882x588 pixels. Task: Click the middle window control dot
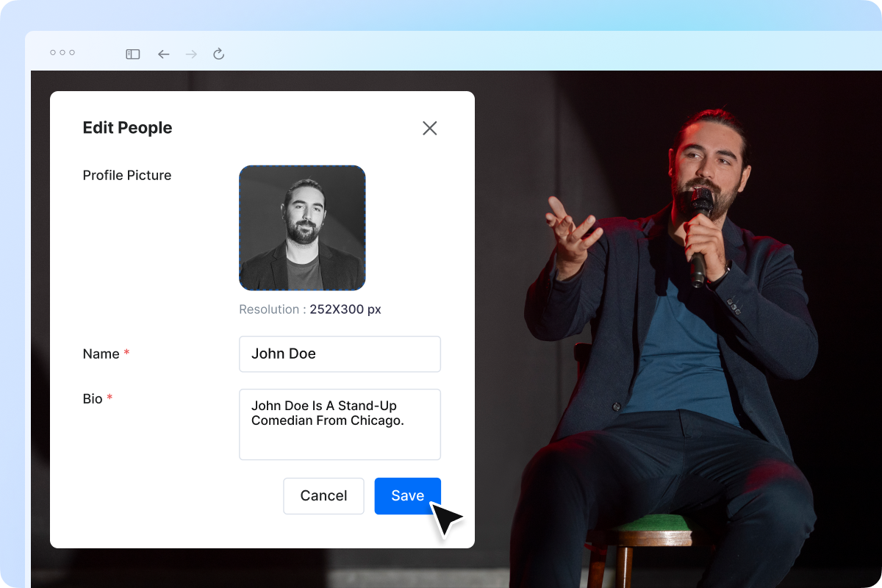point(62,52)
